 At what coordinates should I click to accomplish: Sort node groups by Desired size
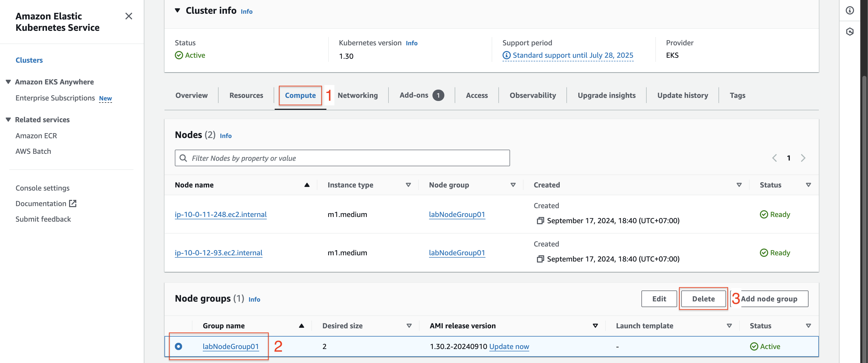(x=409, y=326)
